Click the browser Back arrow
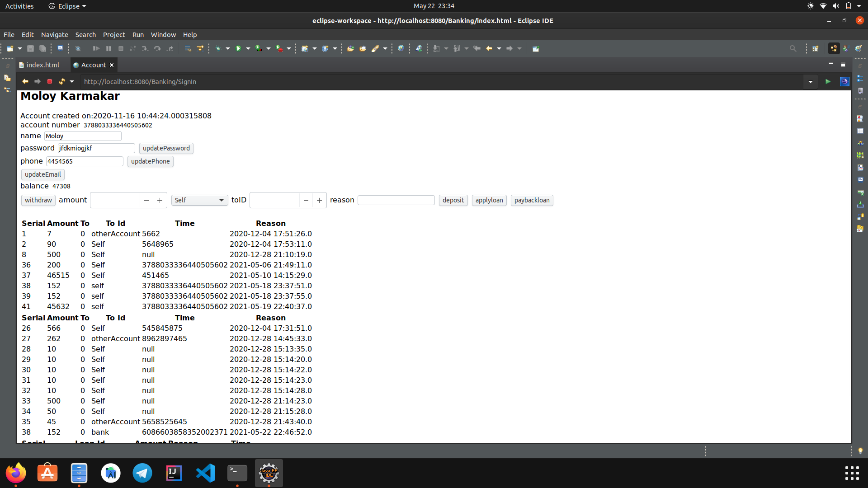Image resolution: width=868 pixels, height=488 pixels. pyautogui.click(x=25, y=81)
